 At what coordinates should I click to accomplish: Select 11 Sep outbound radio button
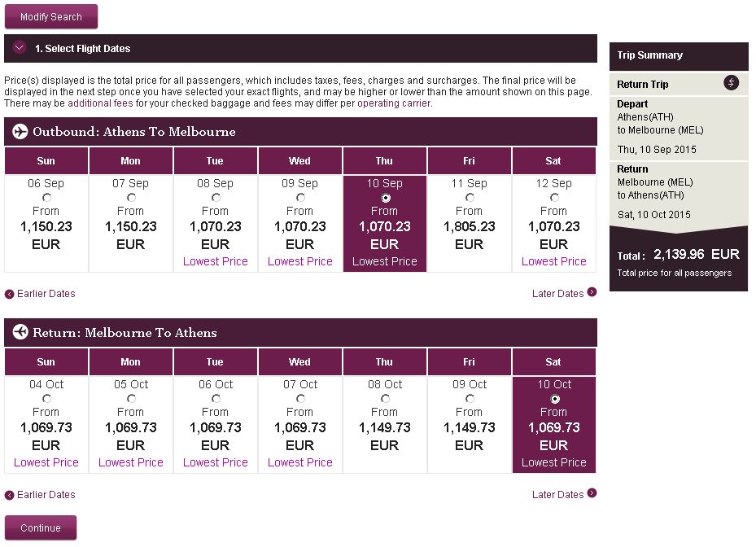(x=470, y=197)
